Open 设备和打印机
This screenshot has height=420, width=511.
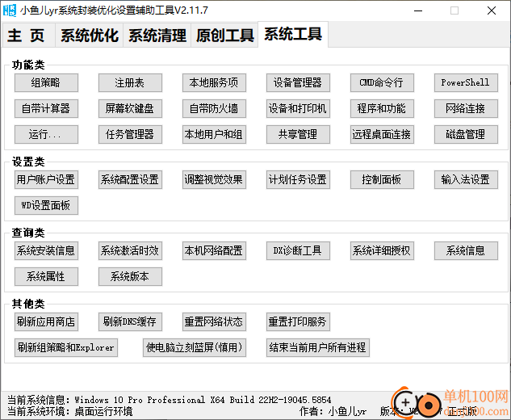[x=298, y=108]
